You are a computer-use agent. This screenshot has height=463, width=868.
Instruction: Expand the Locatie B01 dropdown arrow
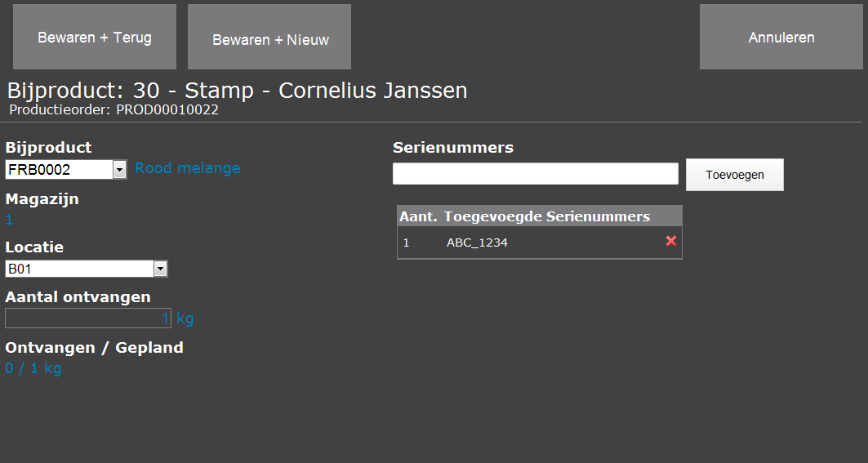tap(160, 269)
